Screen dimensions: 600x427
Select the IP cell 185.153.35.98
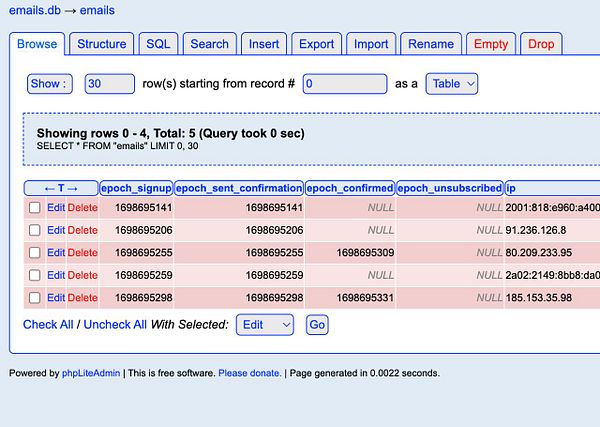pyautogui.click(x=539, y=298)
